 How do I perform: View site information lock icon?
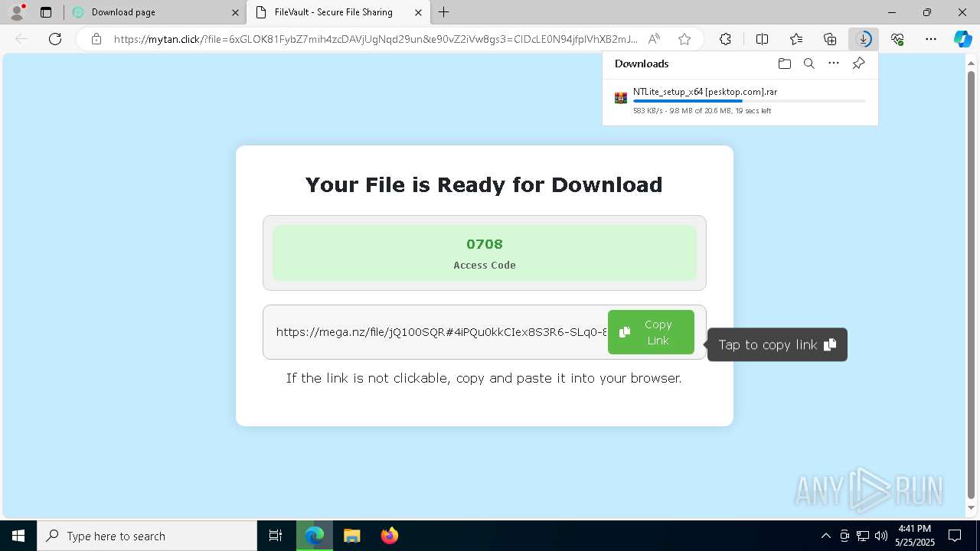tap(96, 39)
